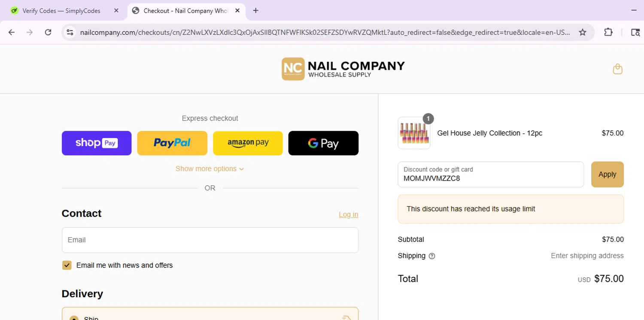
Task: Open site information icon in address bar
Action: [70, 32]
